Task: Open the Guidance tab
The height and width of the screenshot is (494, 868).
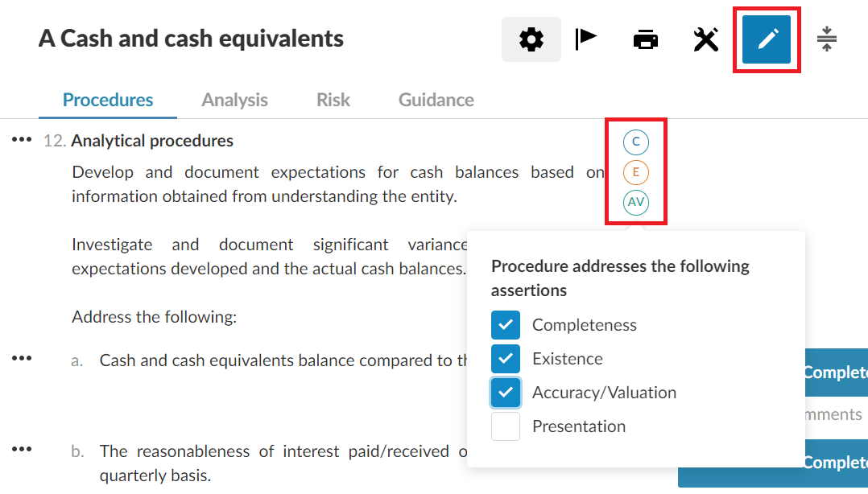Action: [436, 100]
